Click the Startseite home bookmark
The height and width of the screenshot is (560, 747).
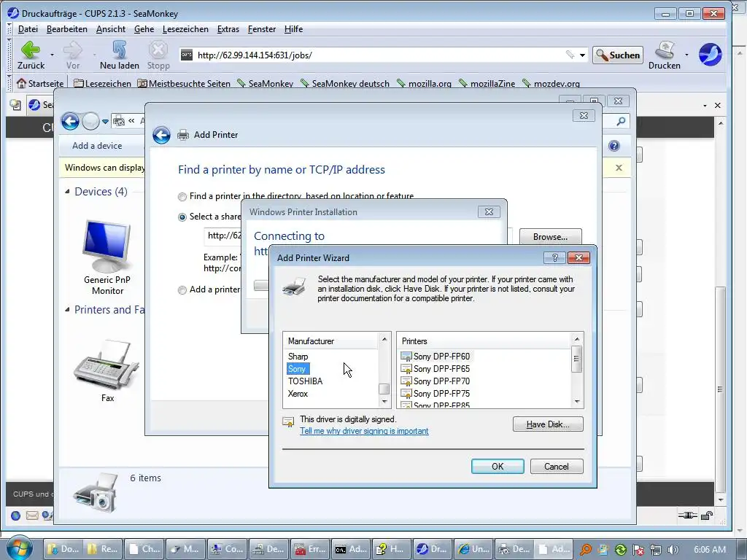[40, 83]
